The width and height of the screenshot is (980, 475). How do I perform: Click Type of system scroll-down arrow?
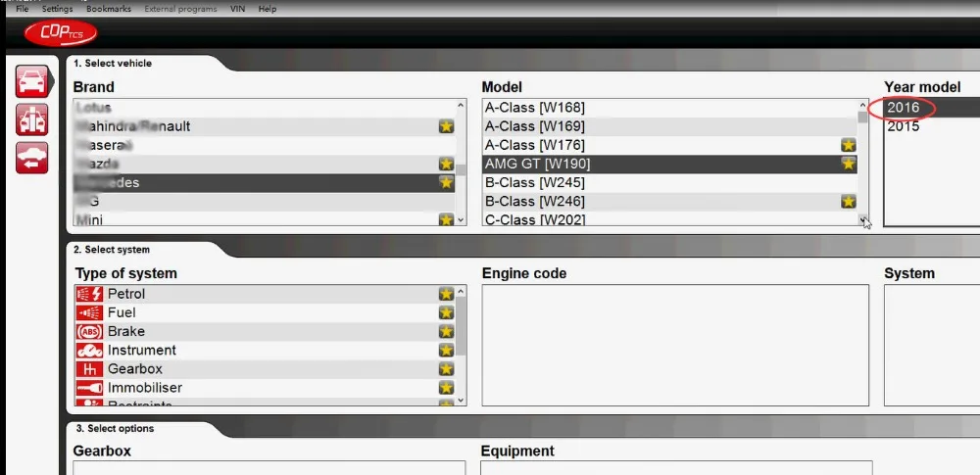coord(461,400)
